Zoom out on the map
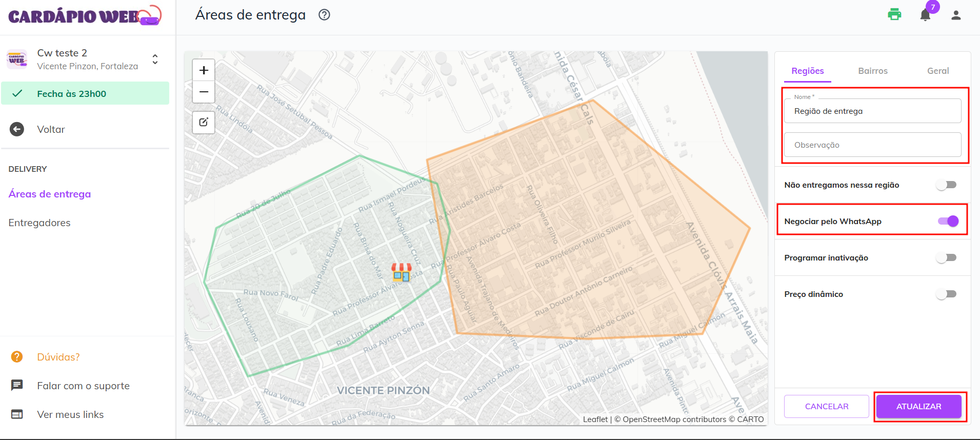This screenshot has height=440, width=980. [x=204, y=92]
